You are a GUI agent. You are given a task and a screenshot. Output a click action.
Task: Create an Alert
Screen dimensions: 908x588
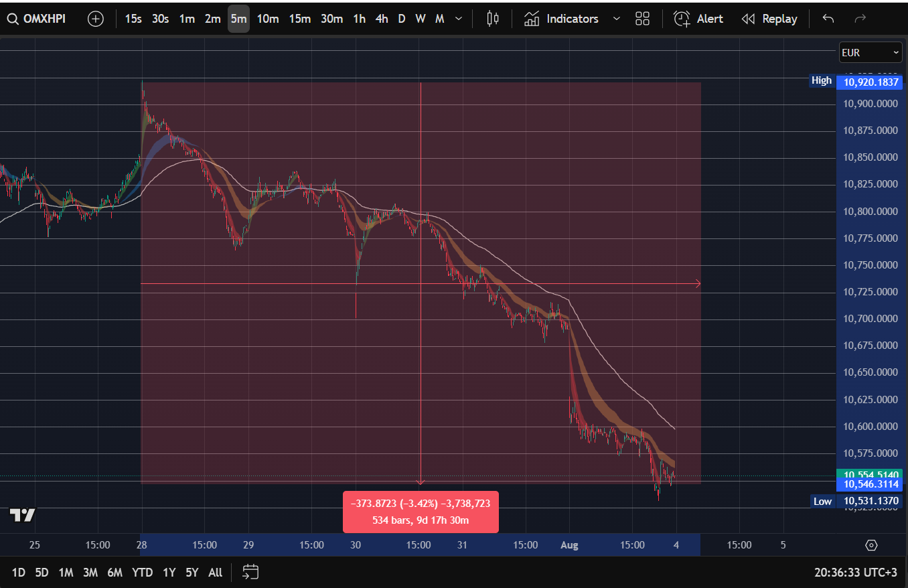click(x=698, y=19)
